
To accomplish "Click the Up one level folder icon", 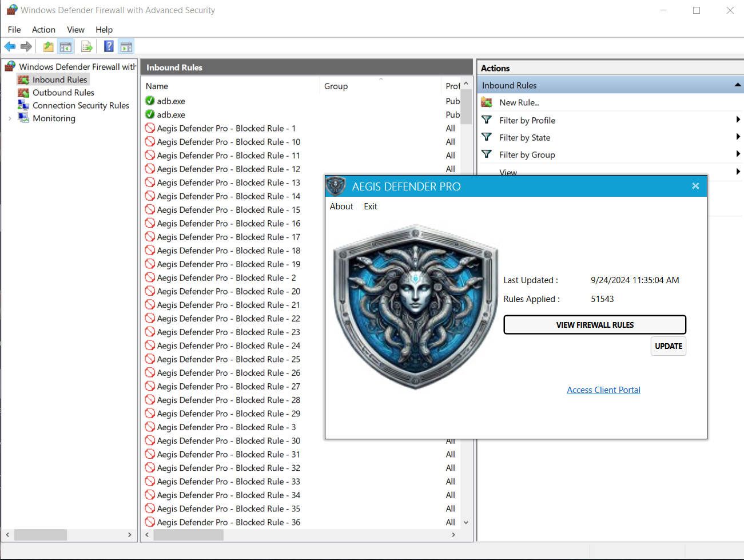I will pos(49,46).
